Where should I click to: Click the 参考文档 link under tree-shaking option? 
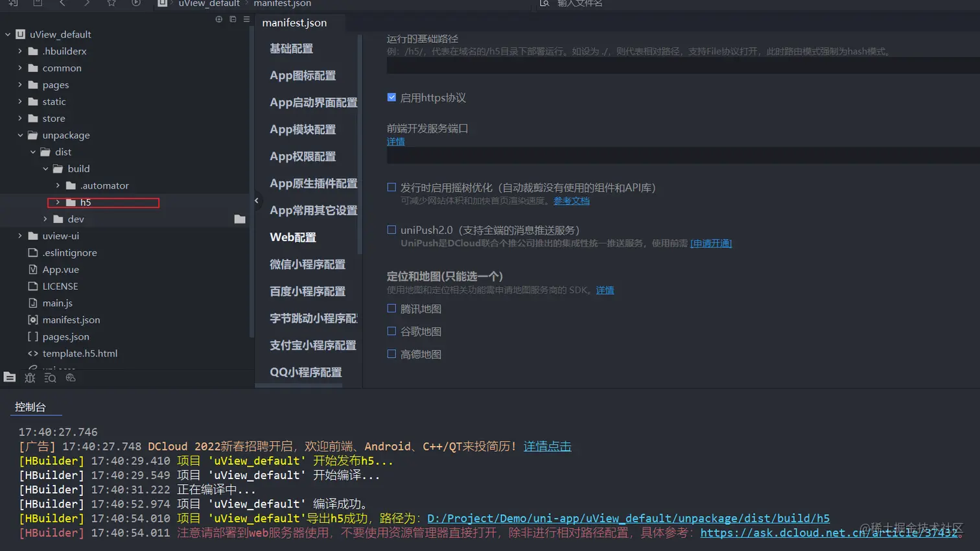(571, 201)
